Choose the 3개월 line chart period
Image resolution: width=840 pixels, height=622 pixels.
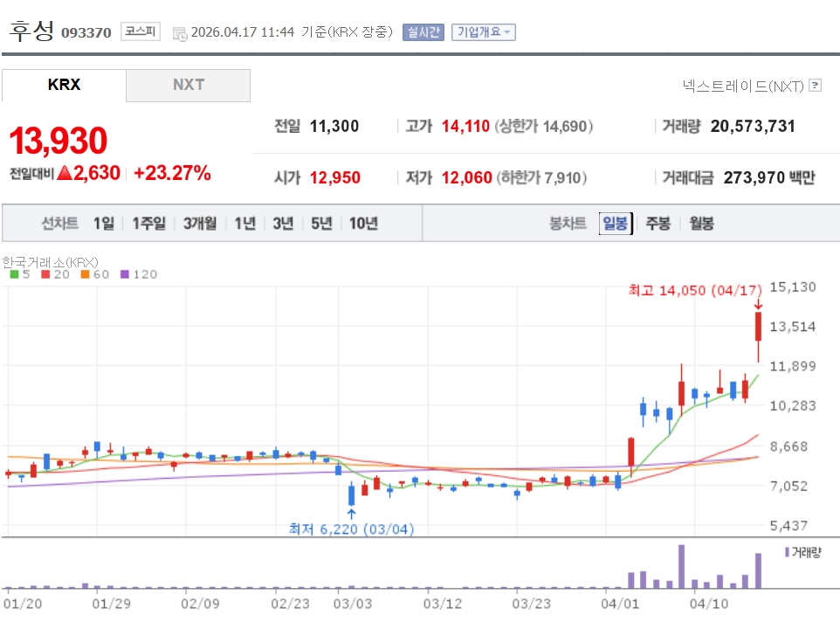(x=200, y=224)
